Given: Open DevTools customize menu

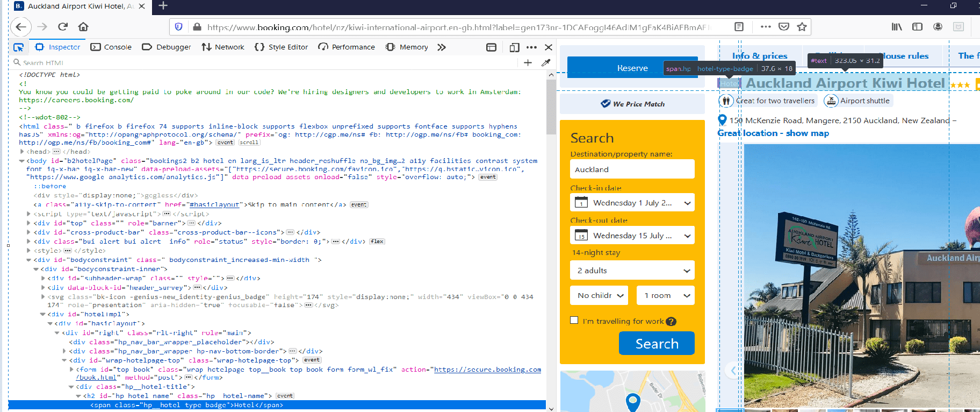Looking at the screenshot, I should click(531, 47).
